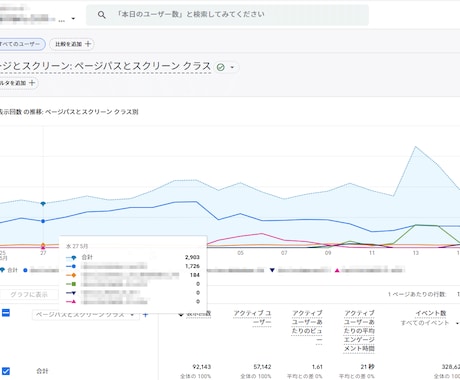The image size is (460, 380).
Task: Click the search magnifier icon
Action: pos(102,15)
